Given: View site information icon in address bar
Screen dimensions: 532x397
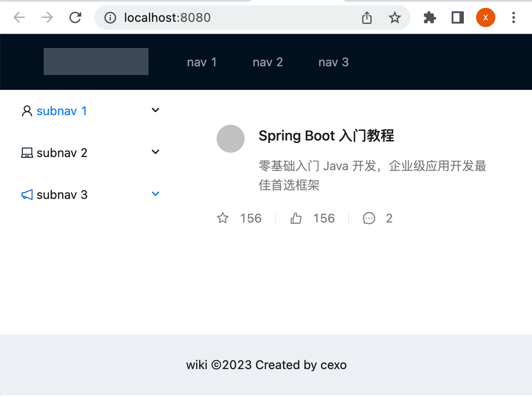Looking at the screenshot, I should click(111, 17).
